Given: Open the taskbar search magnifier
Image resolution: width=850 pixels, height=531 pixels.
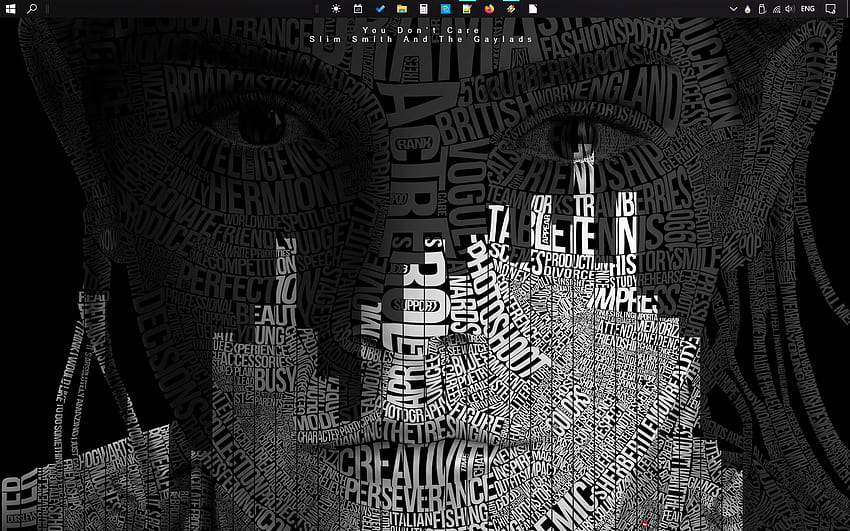Looking at the screenshot, I should click(x=32, y=9).
